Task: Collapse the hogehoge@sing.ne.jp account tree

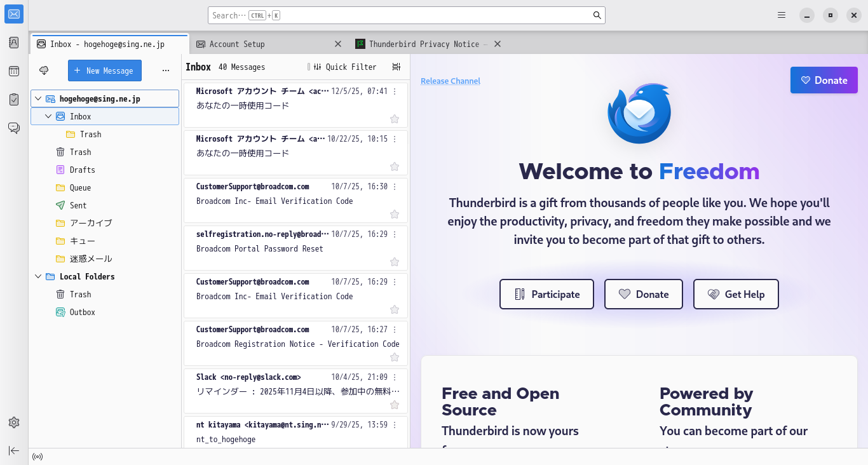Action: (x=38, y=98)
